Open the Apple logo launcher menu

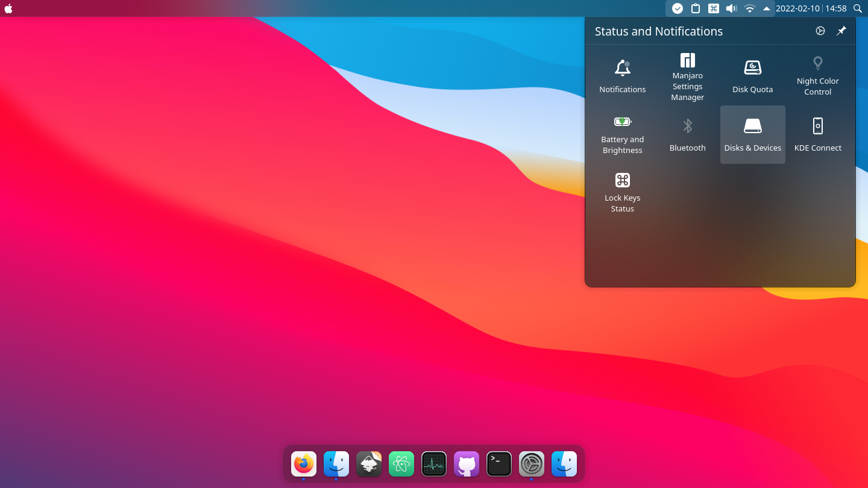[8, 8]
